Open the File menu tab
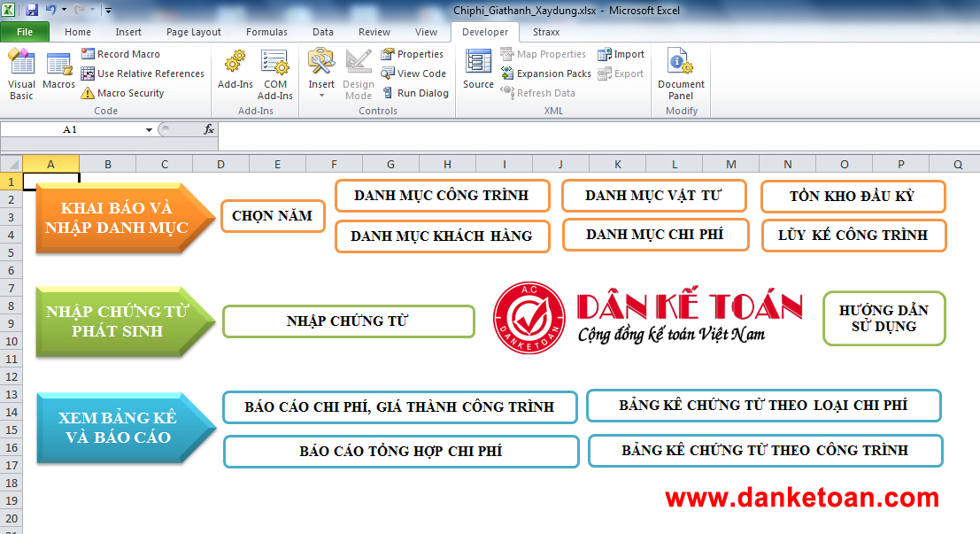980x534 pixels. pos(25,32)
